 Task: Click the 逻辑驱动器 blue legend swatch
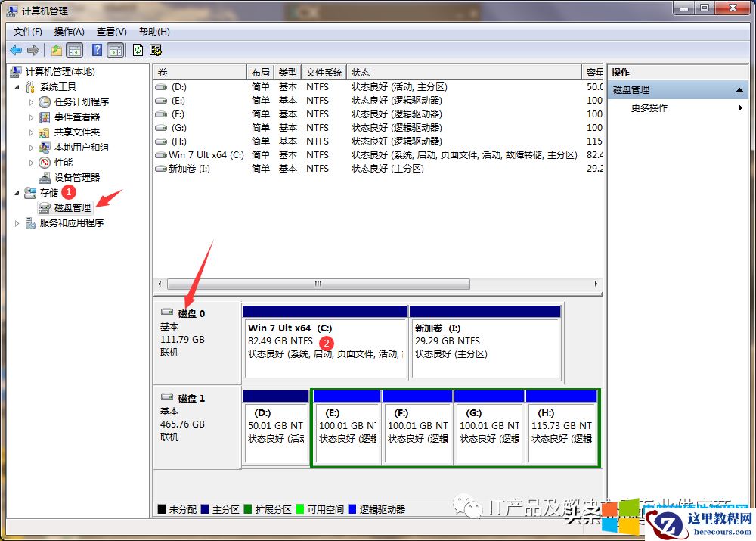(x=352, y=509)
